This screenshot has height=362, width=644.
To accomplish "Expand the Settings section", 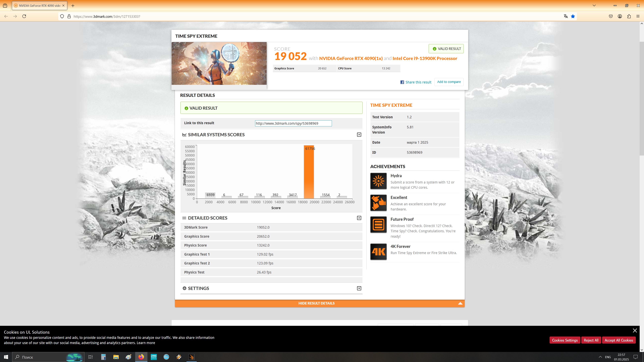I will click(359, 288).
